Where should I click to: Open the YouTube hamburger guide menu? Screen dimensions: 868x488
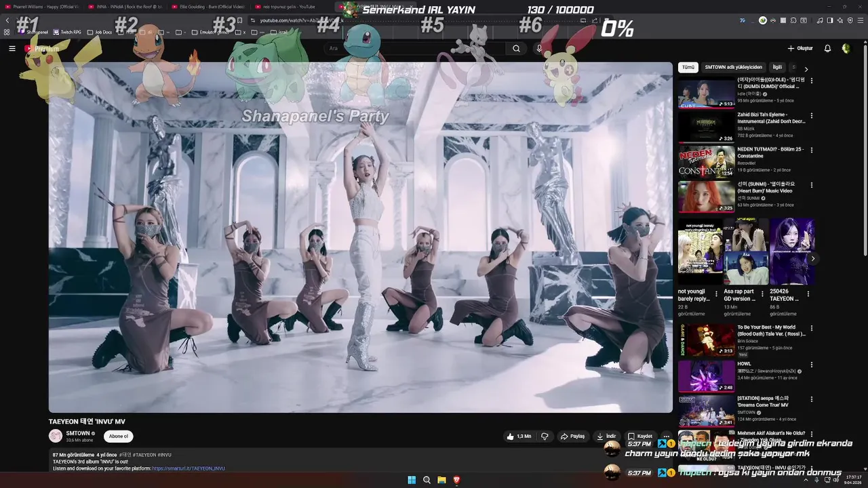click(12, 49)
